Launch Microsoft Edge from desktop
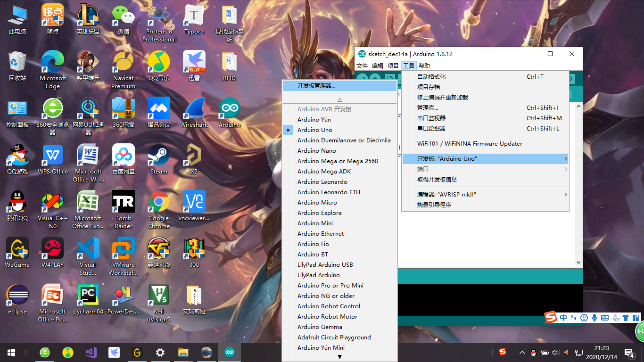Image resolution: width=644 pixels, height=362 pixels. [53, 70]
